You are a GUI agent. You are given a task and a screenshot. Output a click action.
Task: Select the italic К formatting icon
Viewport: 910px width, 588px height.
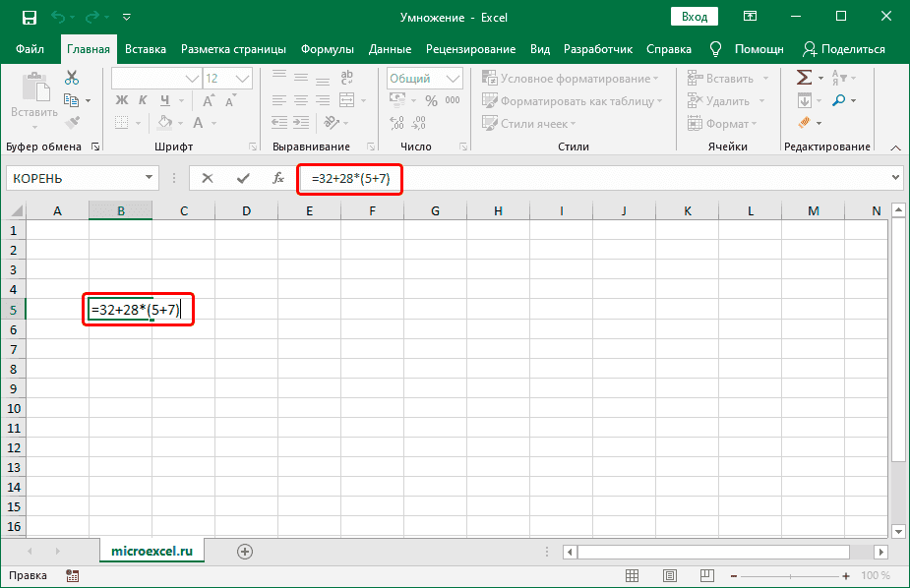pos(142,99)
